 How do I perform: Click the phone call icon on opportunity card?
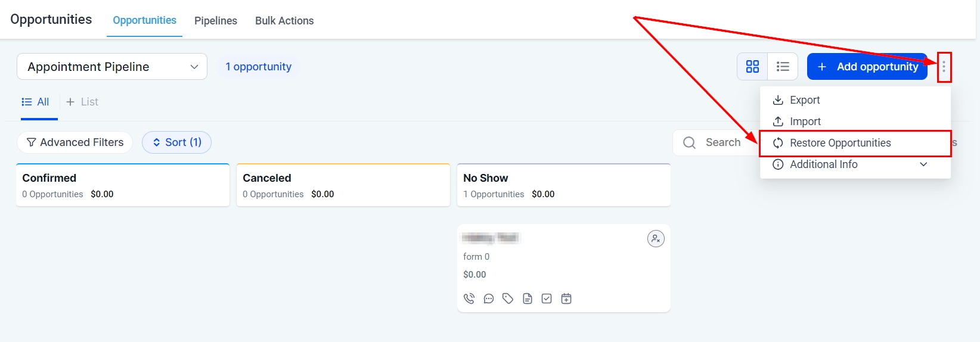click(x=469, y=299)
